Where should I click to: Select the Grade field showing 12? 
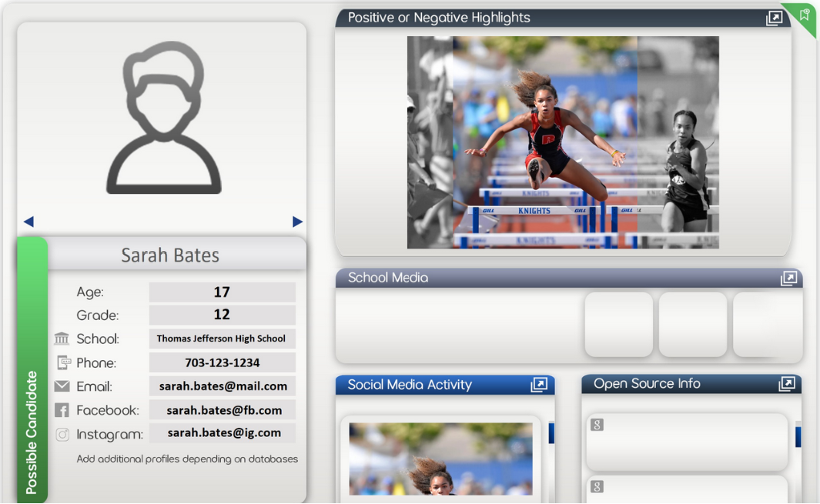point(223,315)
